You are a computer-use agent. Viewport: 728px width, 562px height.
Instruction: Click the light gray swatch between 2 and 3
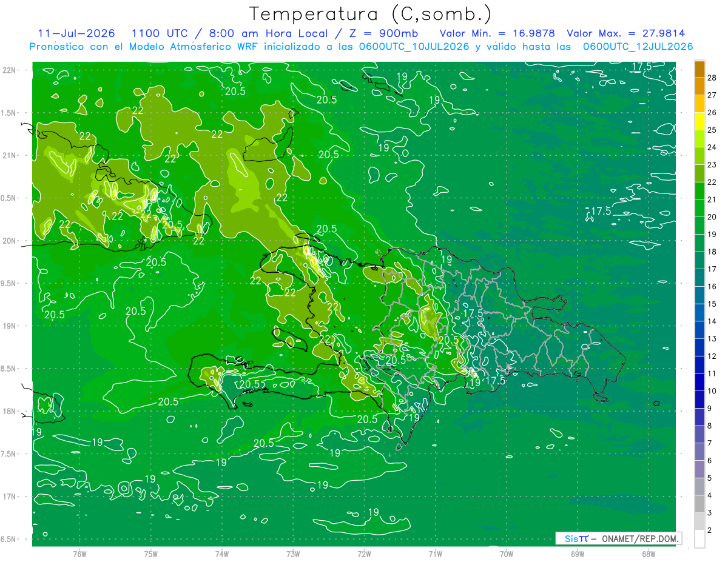699,521
